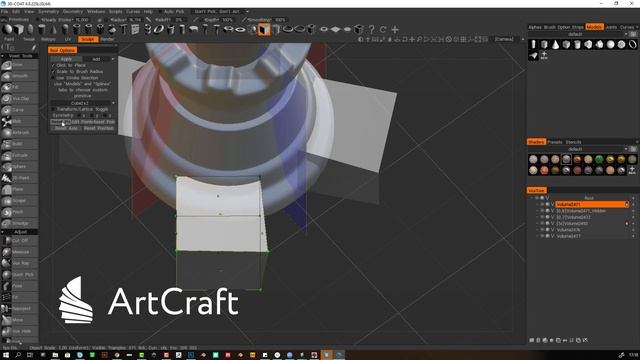Viewport: 640px width, 360px height.
Task: Select the highlighted orange primitive icon
Action: 264,29
